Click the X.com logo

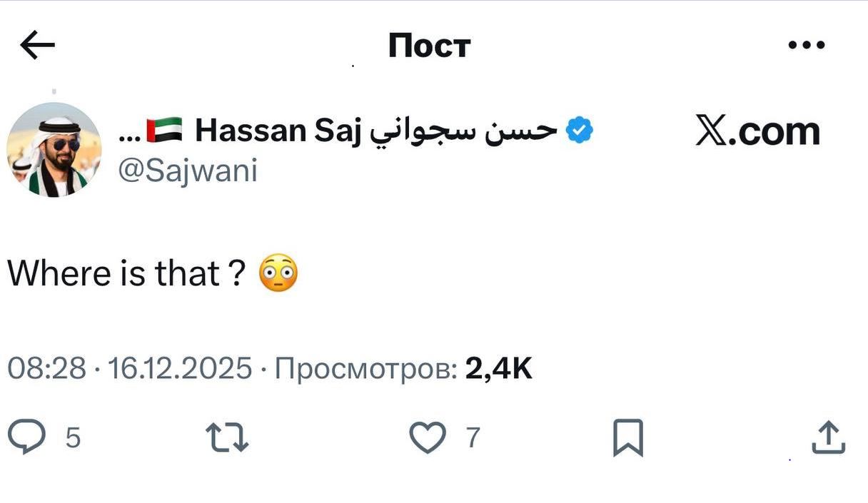757,132
